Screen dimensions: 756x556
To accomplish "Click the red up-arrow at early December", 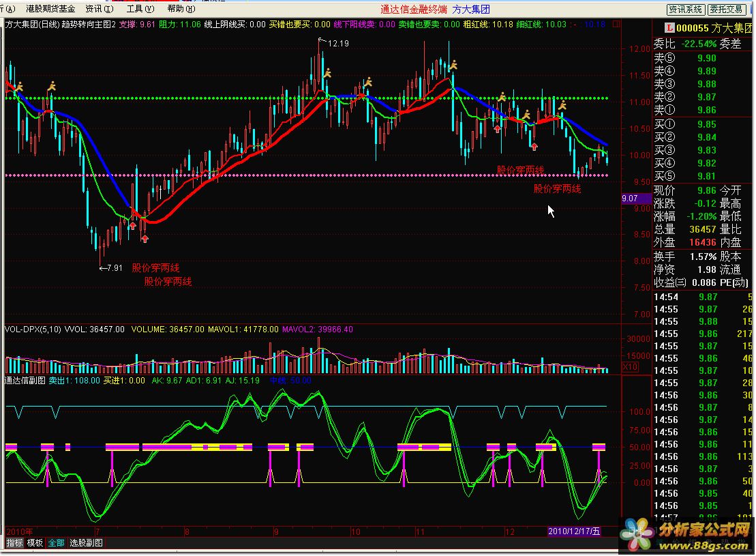I will (x=498, y=129).
